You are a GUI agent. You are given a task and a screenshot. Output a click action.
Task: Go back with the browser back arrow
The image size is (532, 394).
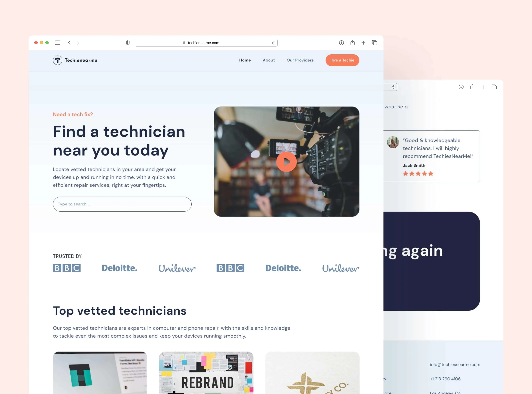(69, 43)
